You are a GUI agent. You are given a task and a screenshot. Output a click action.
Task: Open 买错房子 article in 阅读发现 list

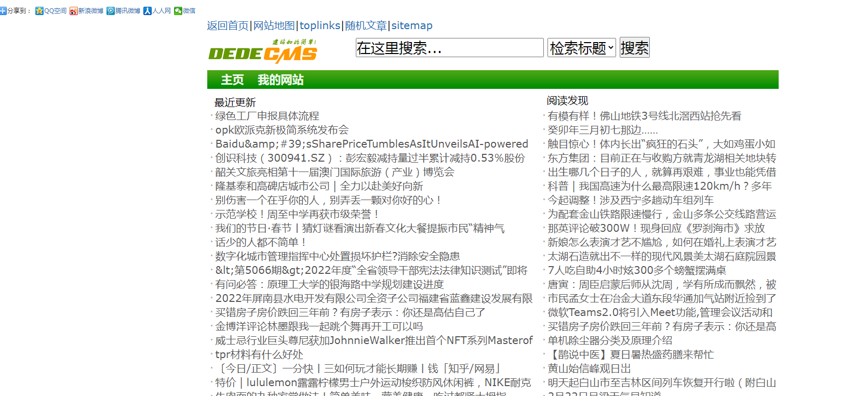coord(662,326)
